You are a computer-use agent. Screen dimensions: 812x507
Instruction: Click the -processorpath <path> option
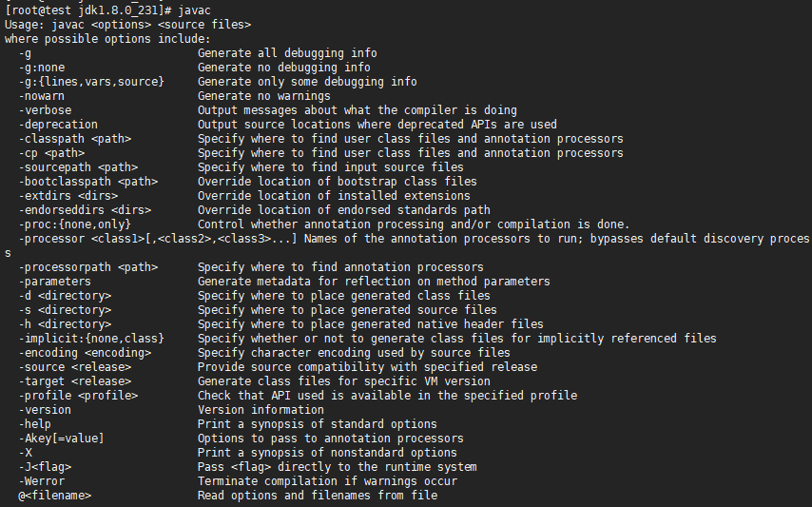(x=87, y=267)
